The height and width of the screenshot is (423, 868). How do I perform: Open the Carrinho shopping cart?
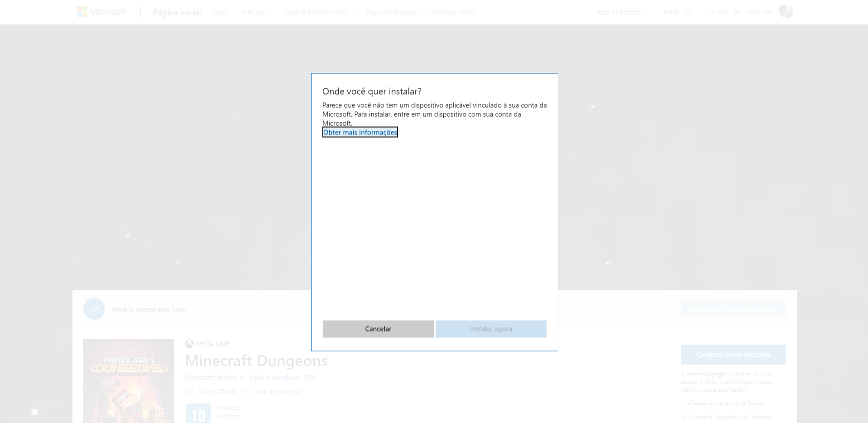724,12
